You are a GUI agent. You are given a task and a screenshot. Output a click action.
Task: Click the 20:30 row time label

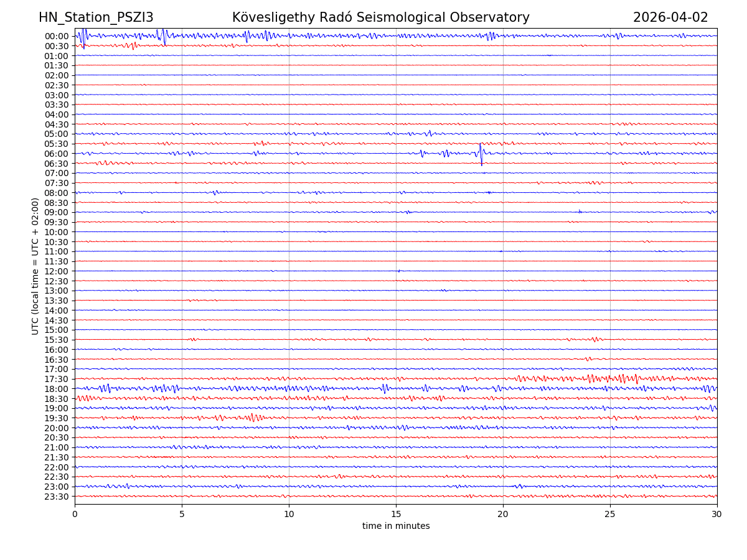(56, 438)
